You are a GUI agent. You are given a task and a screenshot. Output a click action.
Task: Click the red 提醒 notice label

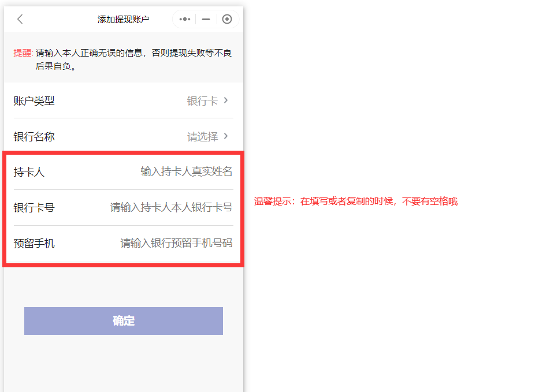[23, 53]
